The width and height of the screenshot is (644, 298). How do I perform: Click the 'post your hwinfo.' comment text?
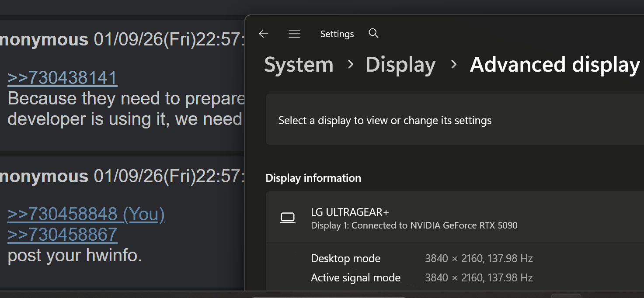(75, 256)
